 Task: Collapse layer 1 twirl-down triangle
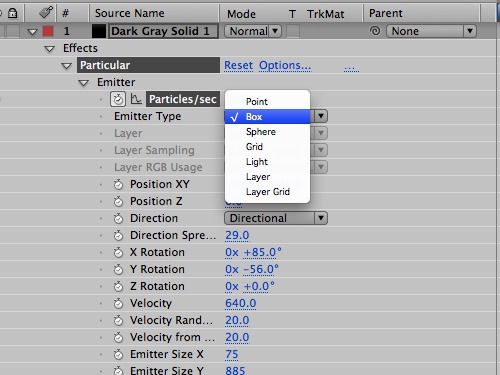point(32,32)
